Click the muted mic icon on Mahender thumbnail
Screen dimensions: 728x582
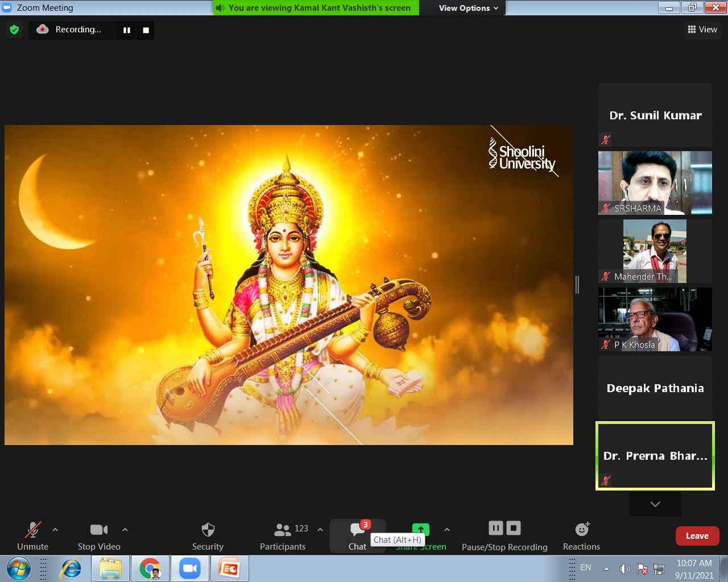click(606, 276)
